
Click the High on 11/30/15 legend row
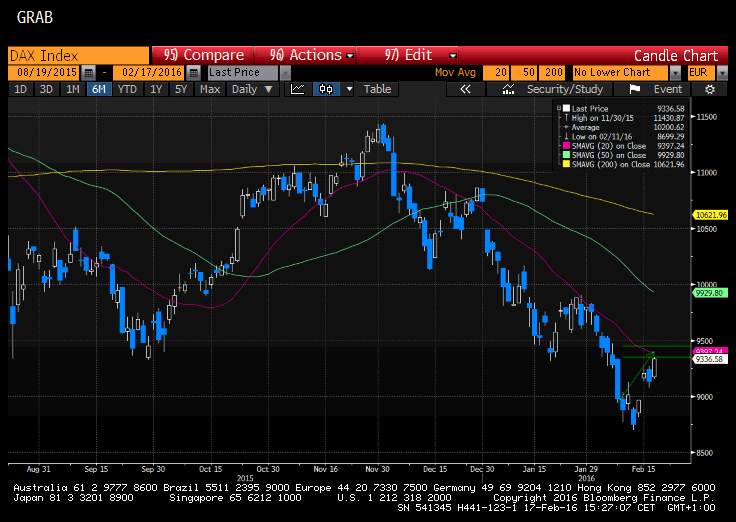click(624, 118)
